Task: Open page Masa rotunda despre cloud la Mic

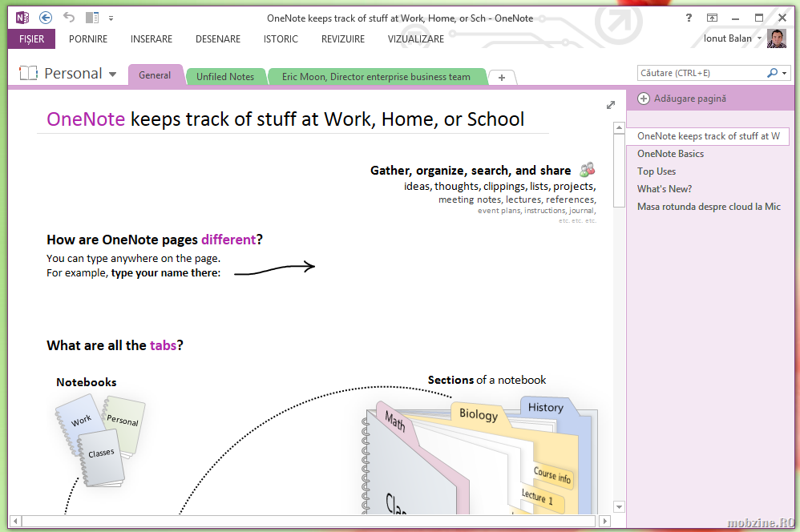Action: coord(709,207)
